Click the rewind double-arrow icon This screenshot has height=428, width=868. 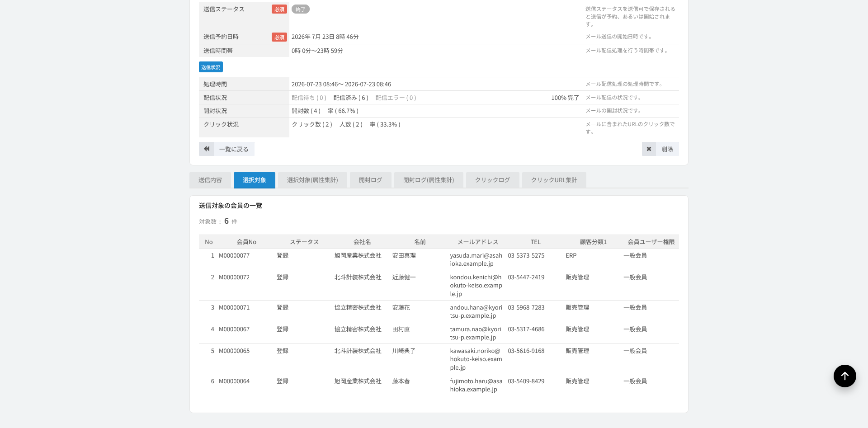point(207,149)
